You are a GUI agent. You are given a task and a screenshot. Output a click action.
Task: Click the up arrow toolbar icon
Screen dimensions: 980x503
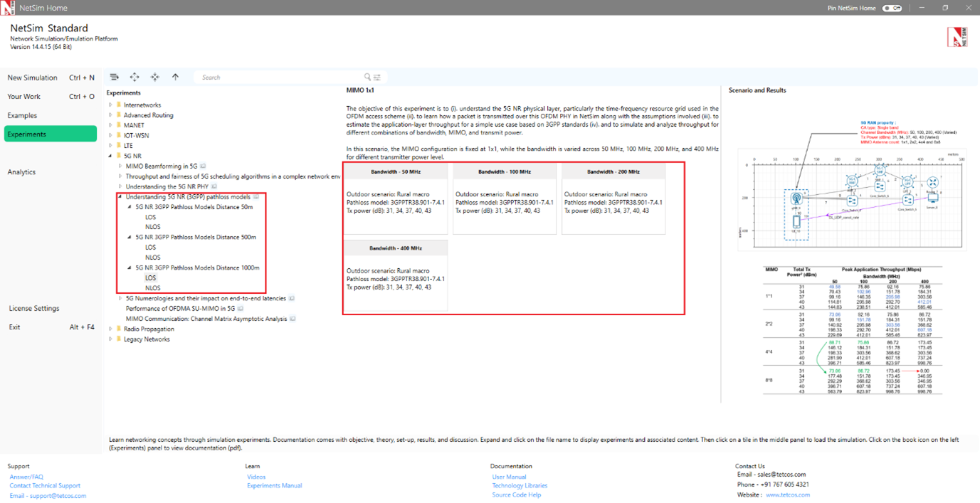tap(175, 77)
